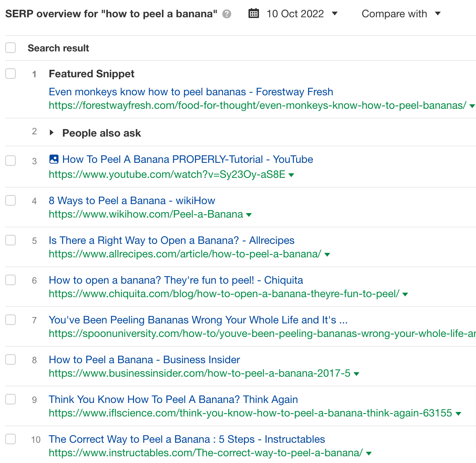Select the checkbox for the Allrecipes result

tap(10, 240)
